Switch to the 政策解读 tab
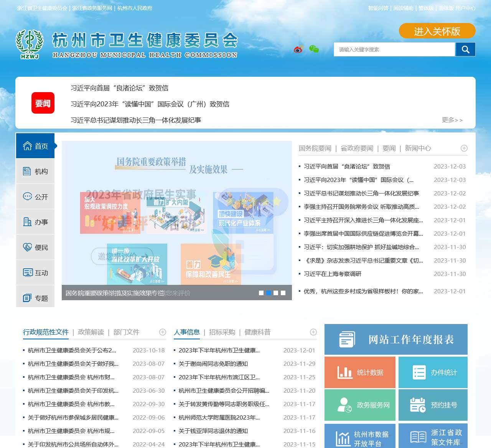 pyautogui.click(x=91, y=332)
